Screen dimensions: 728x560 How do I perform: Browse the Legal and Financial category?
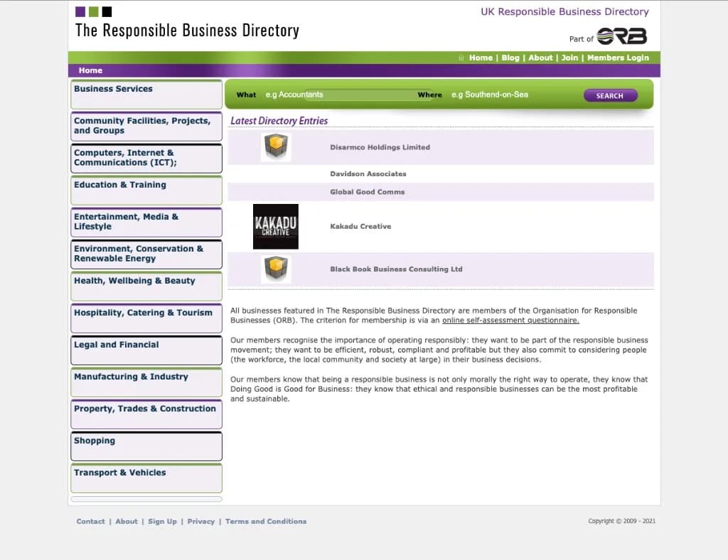click(146, 350)
